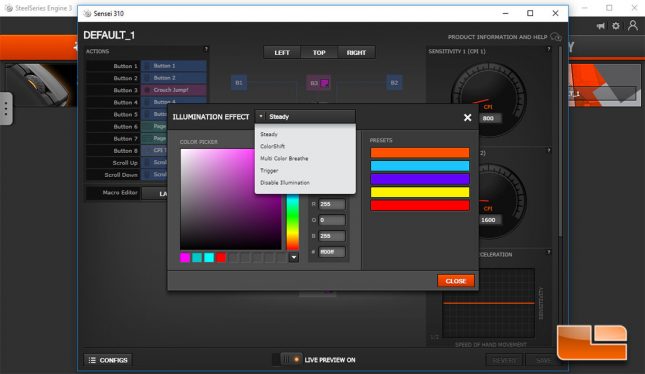Open the Illumination Effect dropdown arrow
645x374 pixels.
click(261, 116)
